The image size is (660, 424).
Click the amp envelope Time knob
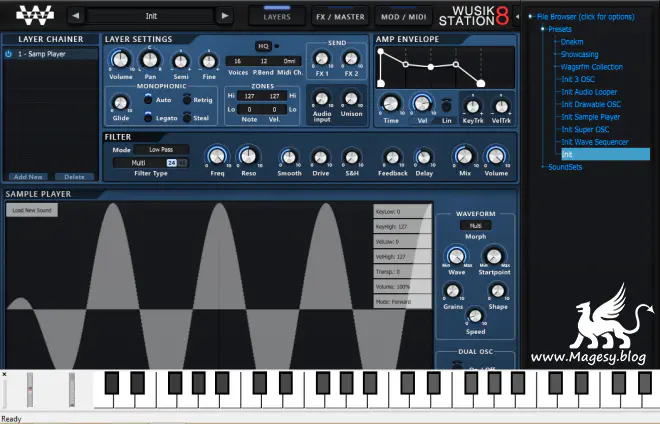[391, 104]
